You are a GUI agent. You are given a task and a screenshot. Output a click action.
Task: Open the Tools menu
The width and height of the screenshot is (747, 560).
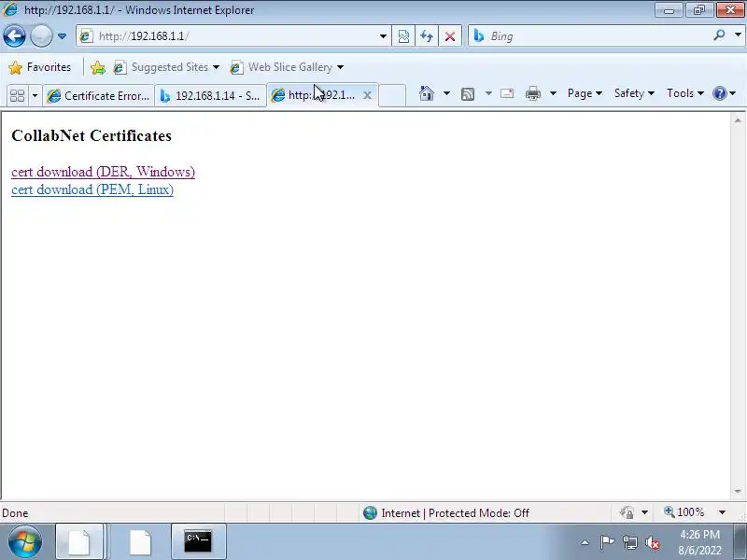685,93
